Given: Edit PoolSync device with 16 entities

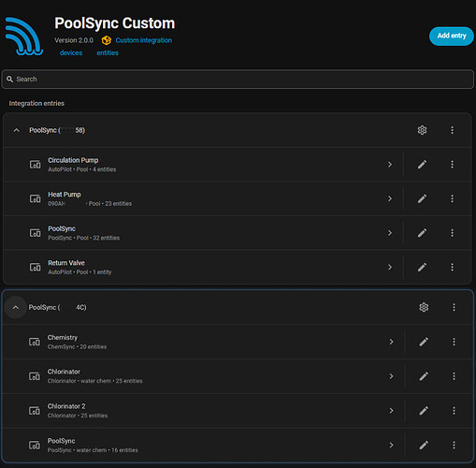Looking at the screenshot, I should click(424, 446).
